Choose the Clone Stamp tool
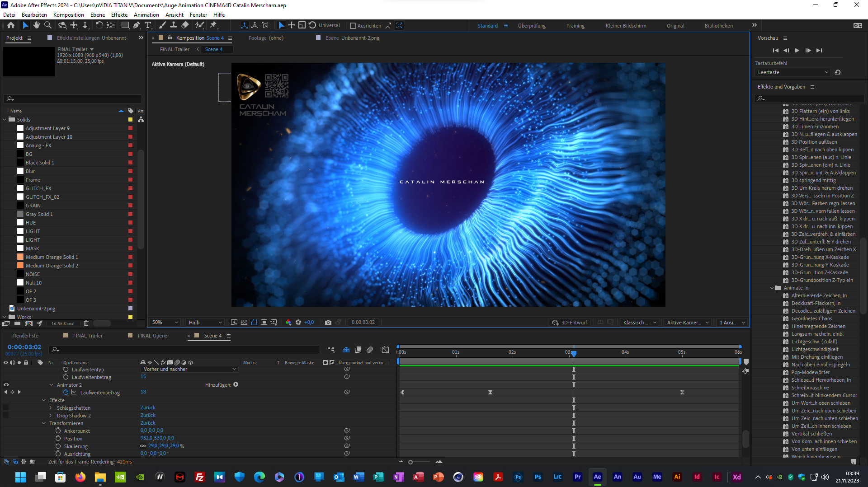This screenshot has width=868, height=487. 173,25
